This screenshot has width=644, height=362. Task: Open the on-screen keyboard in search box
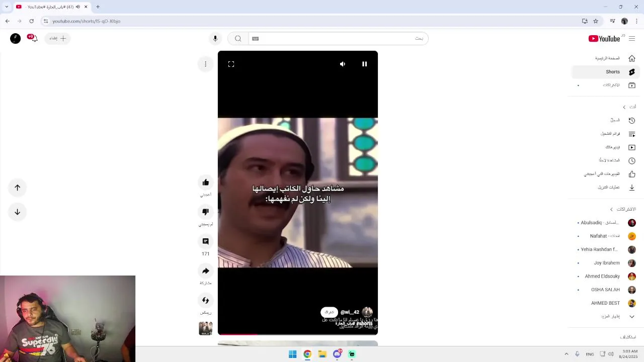click(255, 39)
